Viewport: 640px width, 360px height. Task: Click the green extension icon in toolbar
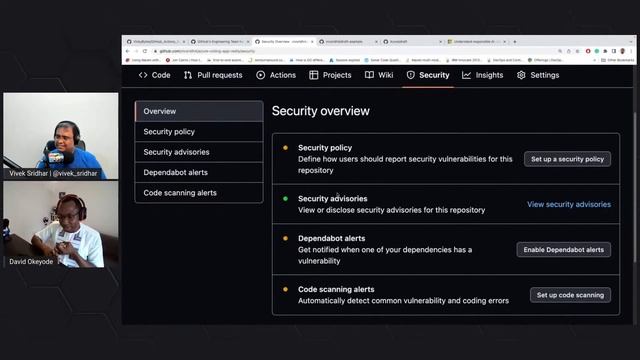597,51
